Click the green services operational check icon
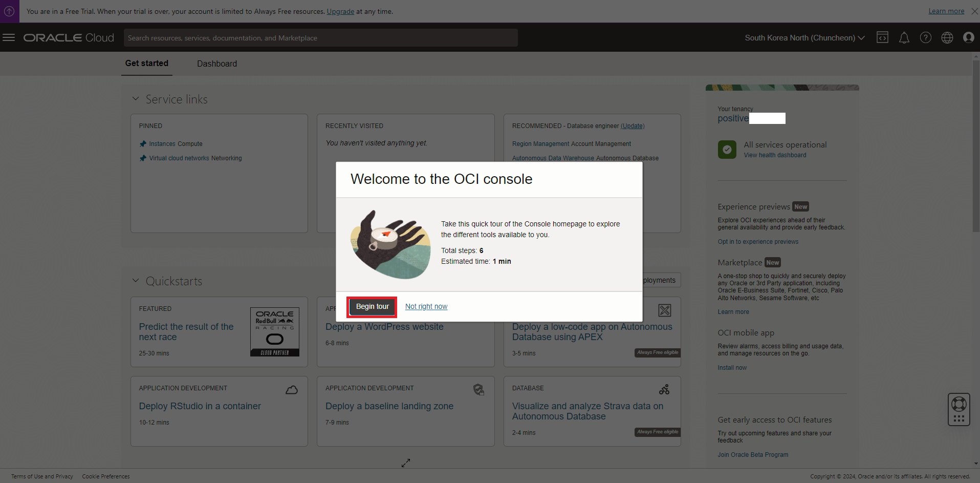 (727, 150)
